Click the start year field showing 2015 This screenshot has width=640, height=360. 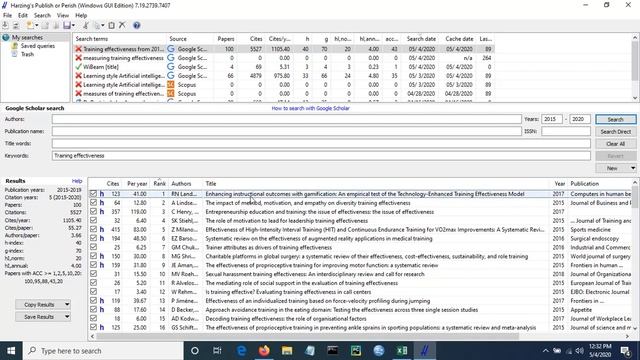(x=551, y=119)
